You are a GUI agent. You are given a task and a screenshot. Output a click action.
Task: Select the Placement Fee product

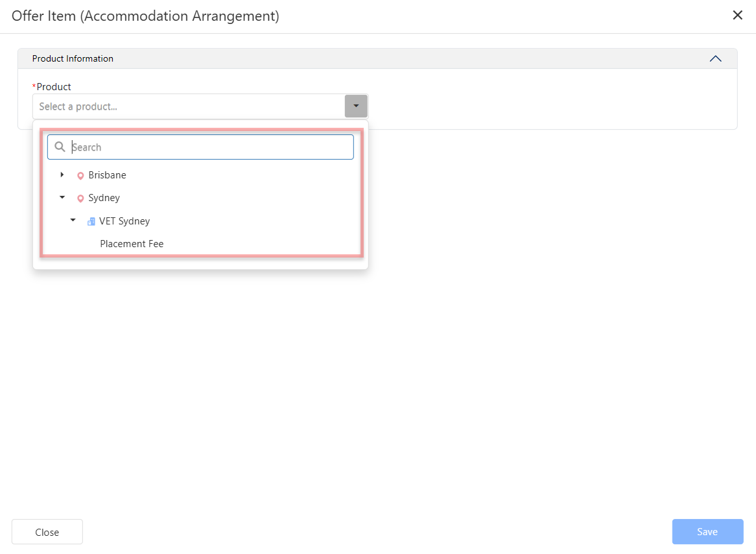click(x=132, y=244)
